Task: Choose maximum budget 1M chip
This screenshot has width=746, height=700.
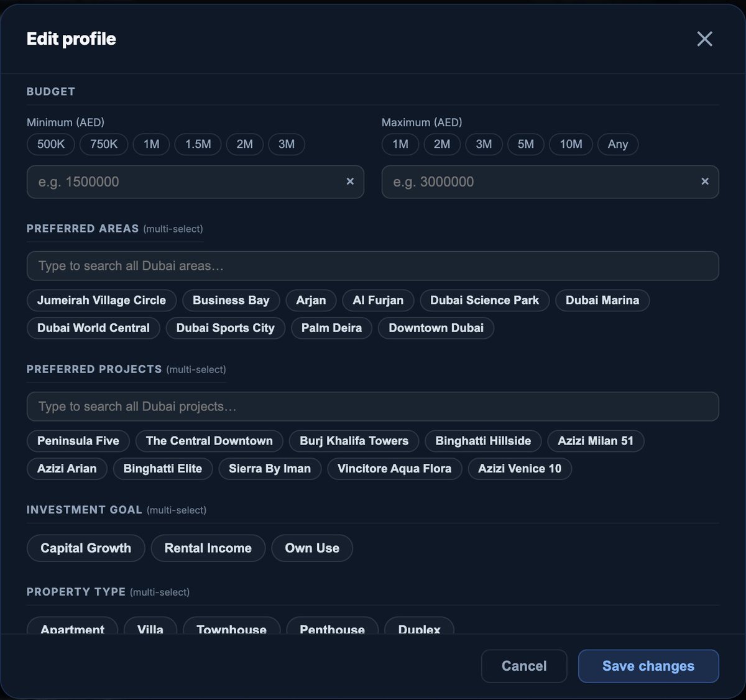Action: point(400,144)
